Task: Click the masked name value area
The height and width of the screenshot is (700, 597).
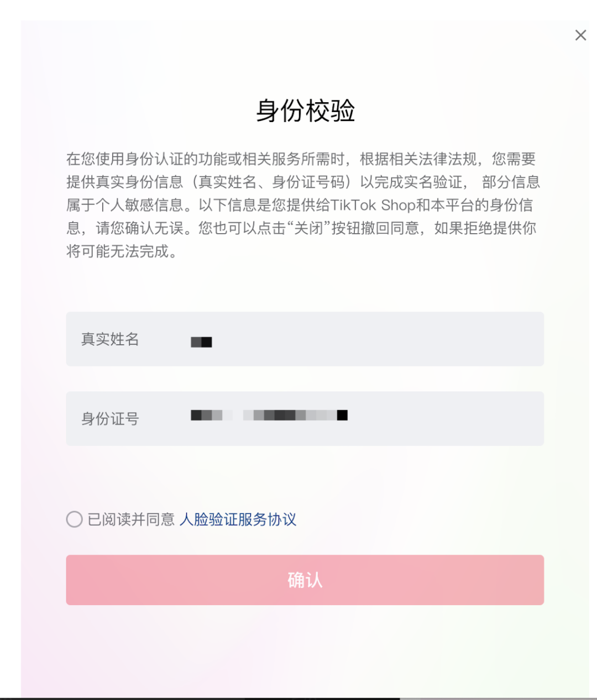Action: tap(202, 341)
